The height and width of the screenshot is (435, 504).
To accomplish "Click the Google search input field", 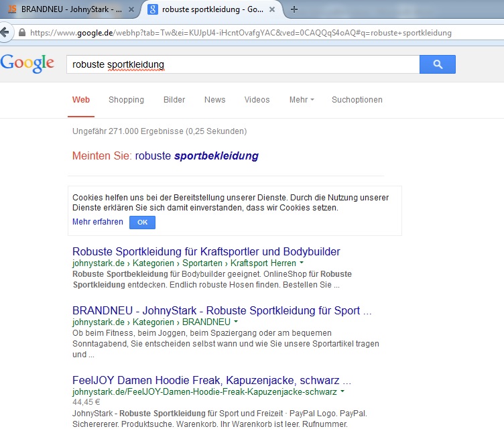I will pos(243,64).
